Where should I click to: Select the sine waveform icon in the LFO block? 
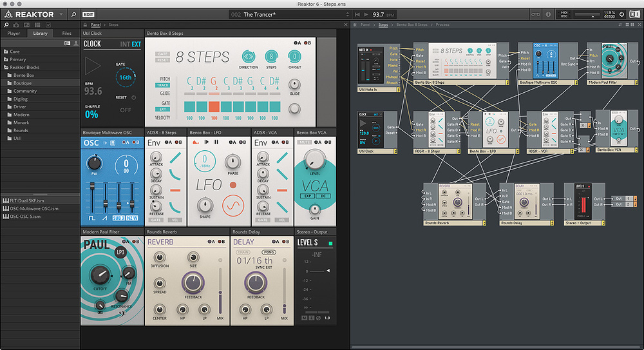point(232,206)
